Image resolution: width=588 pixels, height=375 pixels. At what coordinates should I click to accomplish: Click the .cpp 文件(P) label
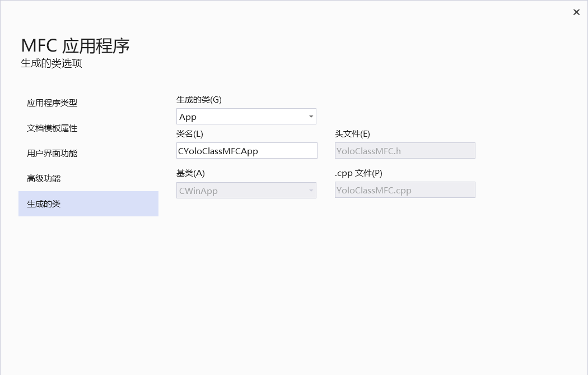[358, 173]
